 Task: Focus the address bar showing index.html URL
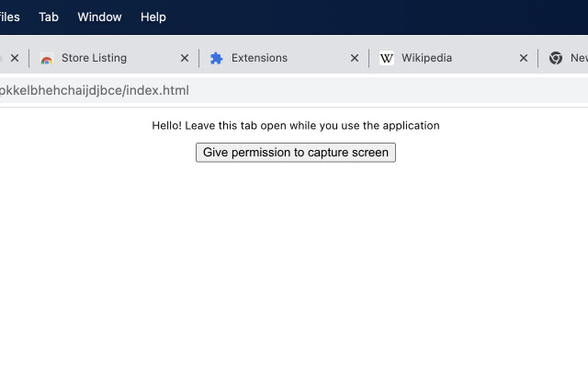coord(294,90)
